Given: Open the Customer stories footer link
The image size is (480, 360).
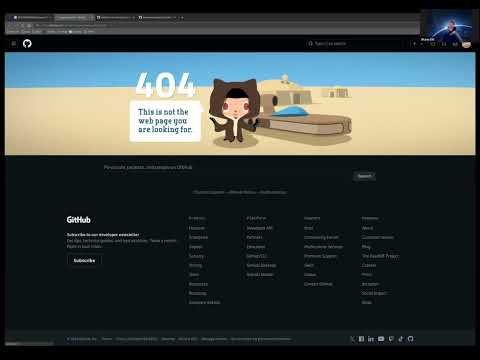Looking at the screenshot, I should [377, 237].
